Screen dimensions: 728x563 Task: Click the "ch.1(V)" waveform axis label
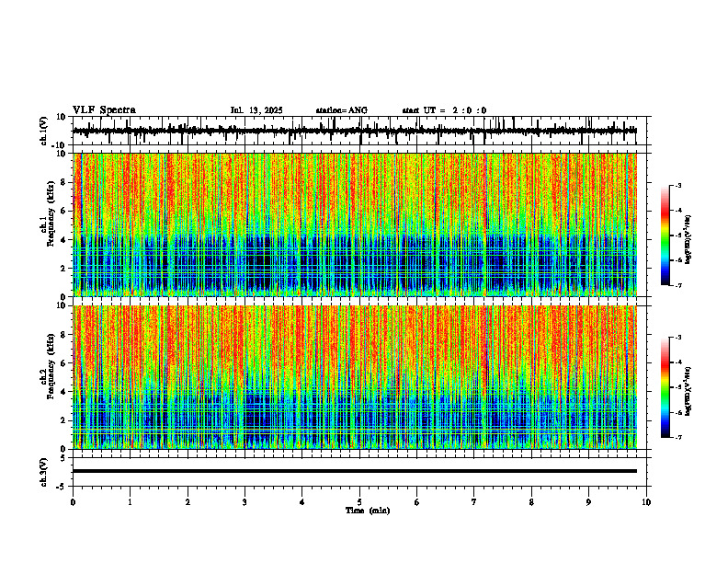[x=43, y=131]
